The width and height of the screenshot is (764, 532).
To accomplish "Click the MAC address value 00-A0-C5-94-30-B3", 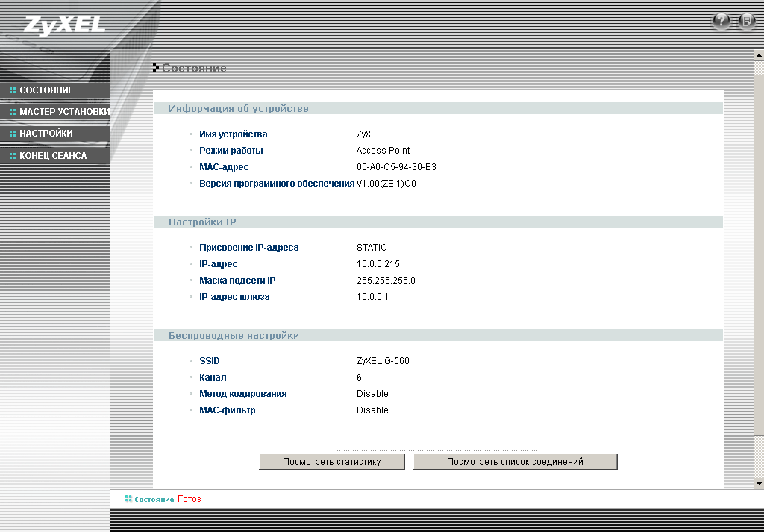I will point(396,167).
